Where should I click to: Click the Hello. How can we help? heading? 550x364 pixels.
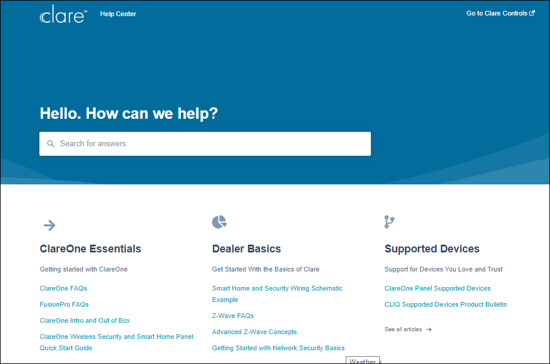pos(129,114)
